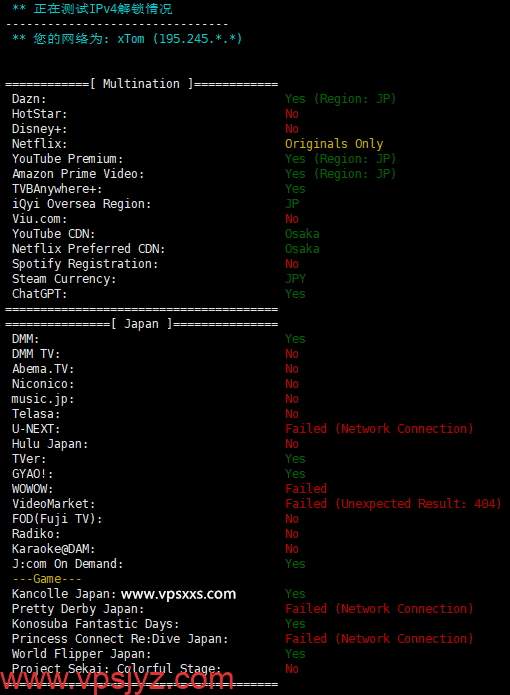
Task: Click the 'U-NEXT:' label
Action: click(x=36, y=429)
